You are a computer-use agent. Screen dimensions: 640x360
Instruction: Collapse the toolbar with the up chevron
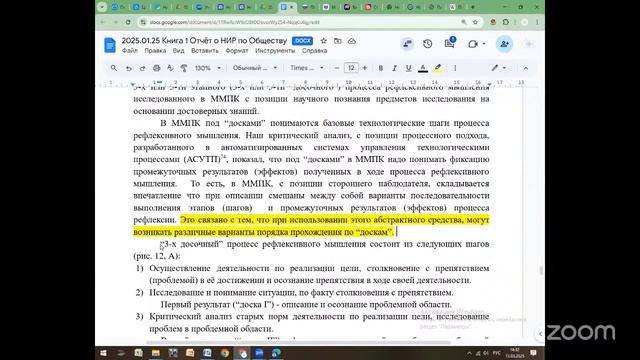click(x=526, y=68)
